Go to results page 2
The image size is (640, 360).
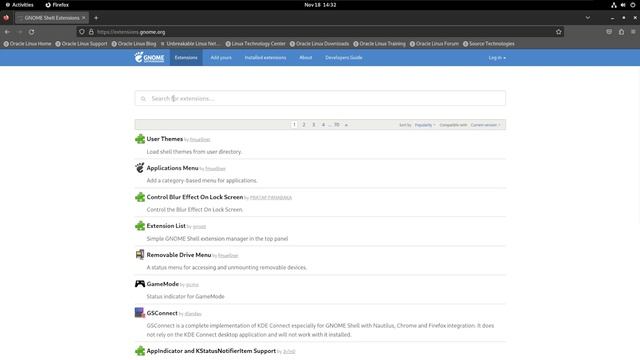[x=304, y=124]
